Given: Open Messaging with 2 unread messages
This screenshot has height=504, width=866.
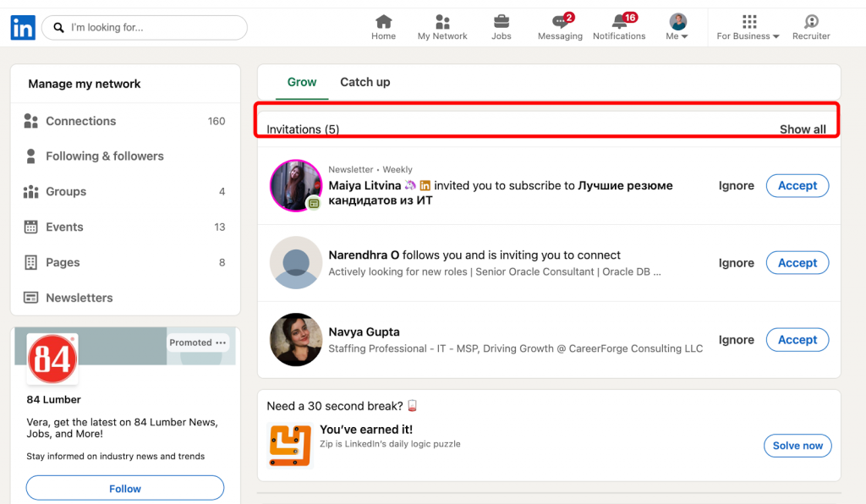Looking at the screenshot, I should [x=560, y=25].
